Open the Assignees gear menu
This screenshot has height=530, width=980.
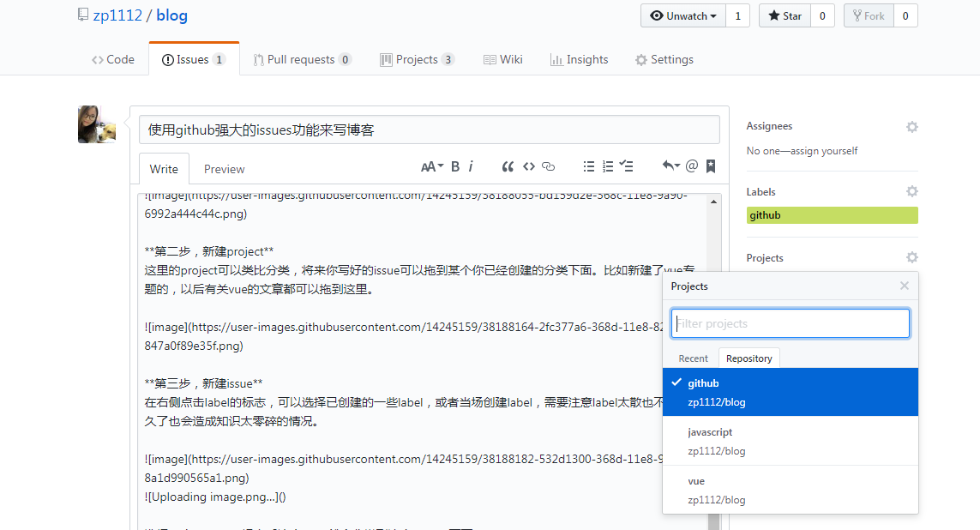pos(912,127)
